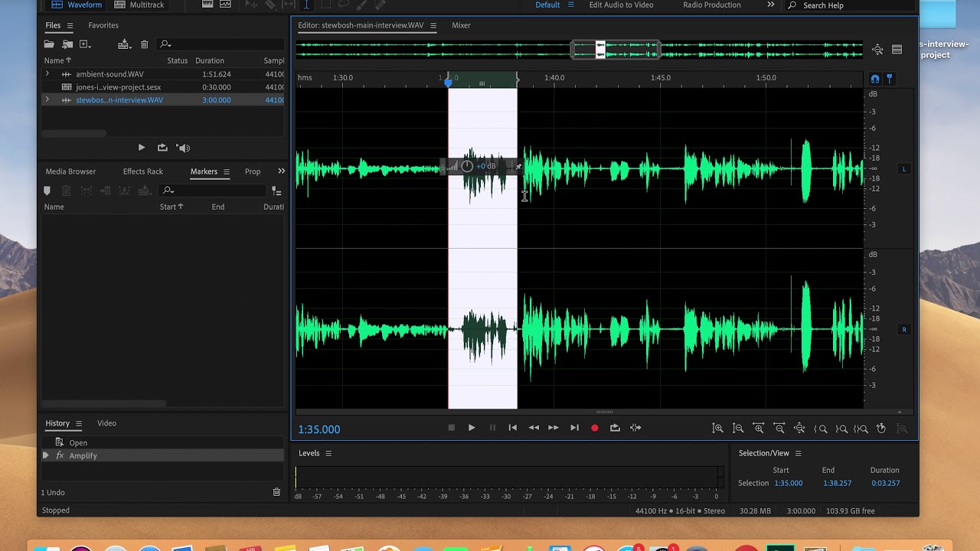980x551 pixels.
Task: Open the workspace overflow chevron menu
Action: (770, 5)
